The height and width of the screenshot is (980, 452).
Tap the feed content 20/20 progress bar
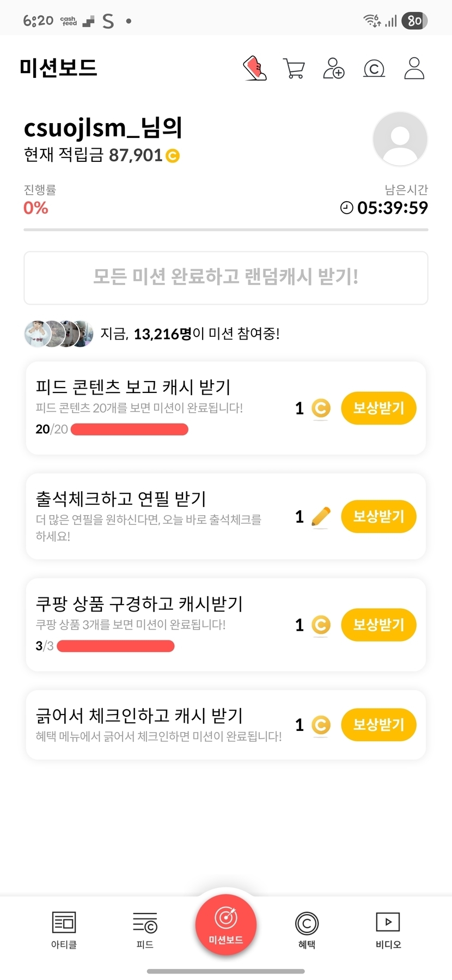[130, 429]
